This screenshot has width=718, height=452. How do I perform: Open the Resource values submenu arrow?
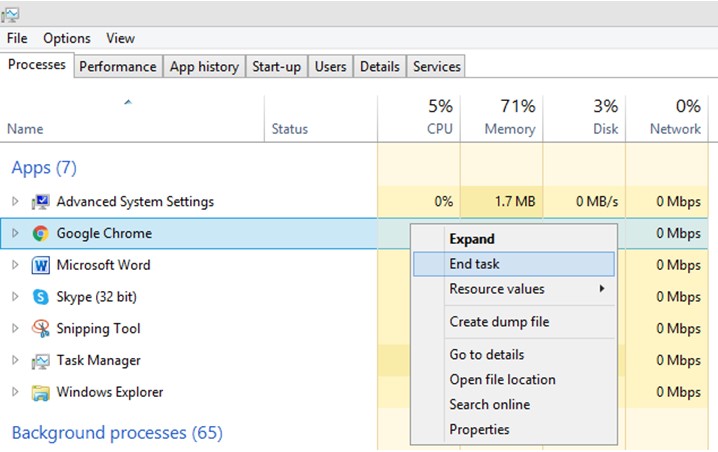click(602, 289)
